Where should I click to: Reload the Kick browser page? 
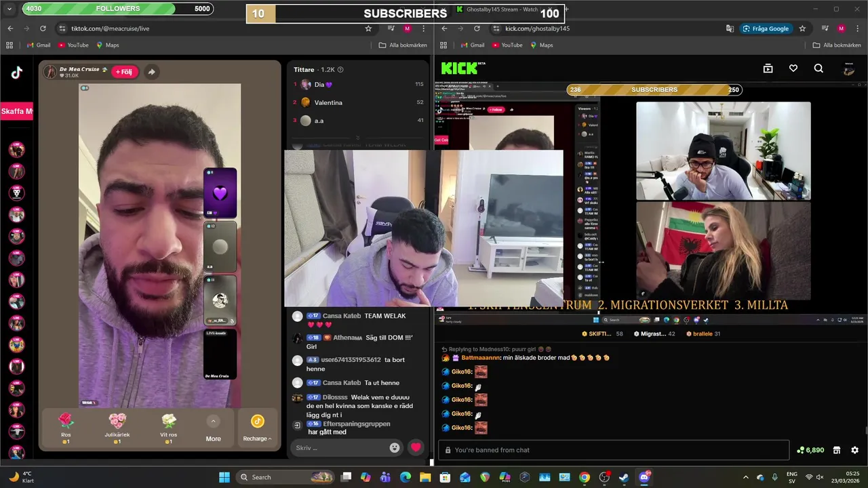click(x=477, y=28)
